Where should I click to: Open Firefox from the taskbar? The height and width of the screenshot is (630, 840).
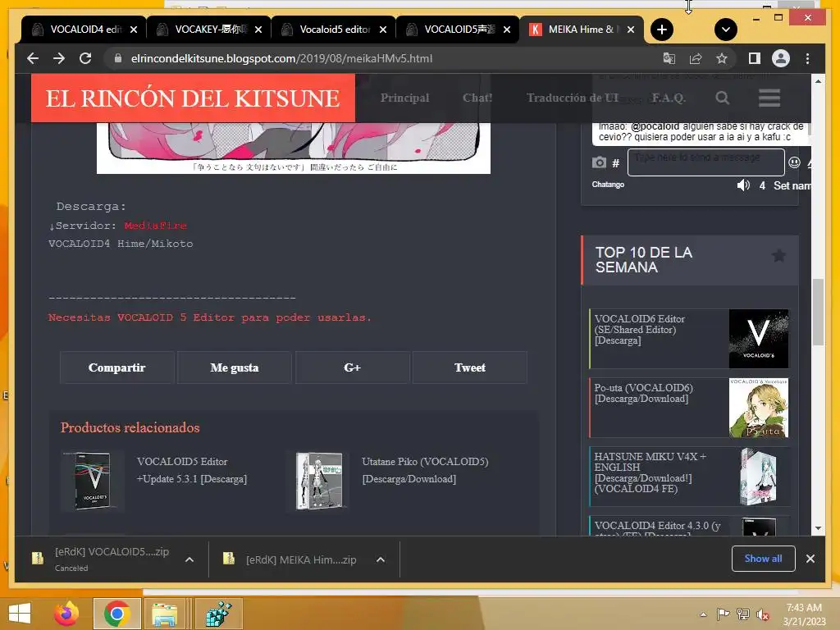[x=66, y=614]
